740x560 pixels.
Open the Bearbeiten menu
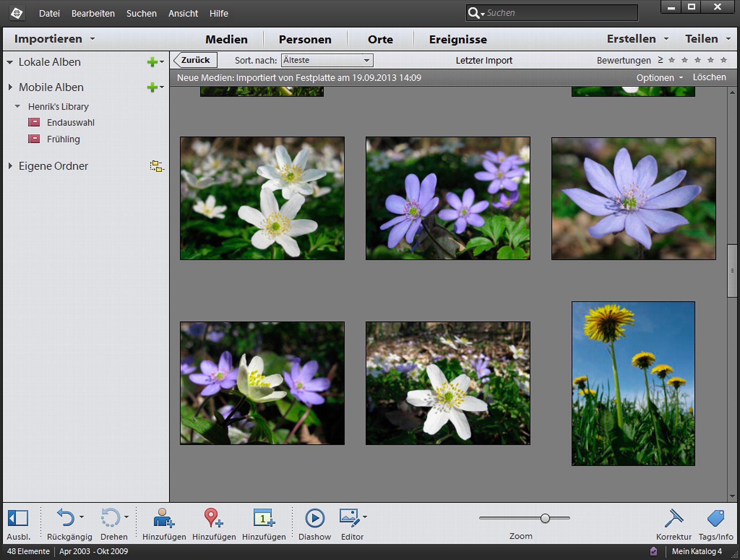(x=93, y=14)
